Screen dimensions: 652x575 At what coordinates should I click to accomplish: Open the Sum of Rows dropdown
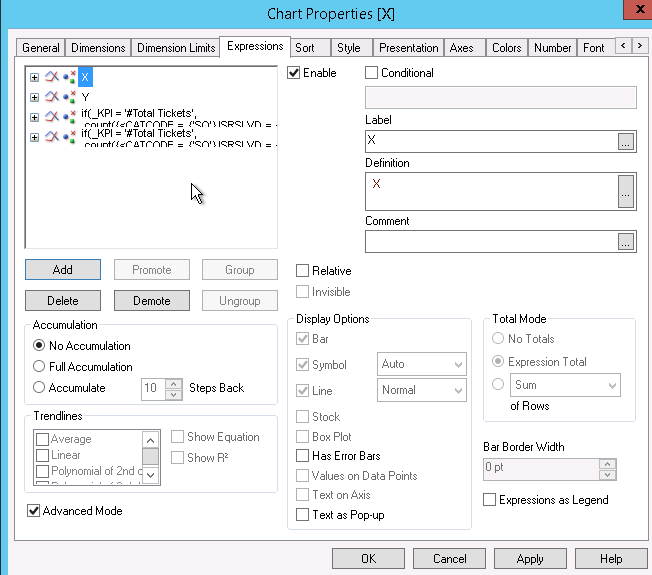[x=565, y=385]
